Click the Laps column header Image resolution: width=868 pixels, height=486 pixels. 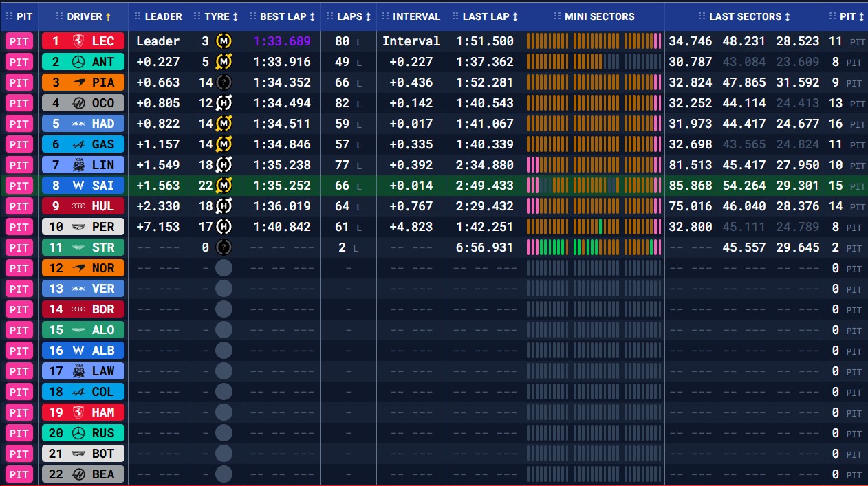pos(352,16)
